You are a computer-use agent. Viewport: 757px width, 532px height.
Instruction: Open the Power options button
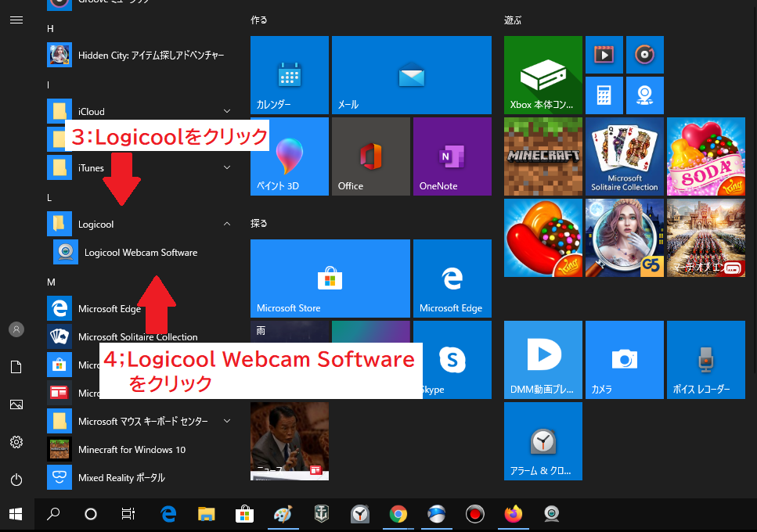point(16,480)
